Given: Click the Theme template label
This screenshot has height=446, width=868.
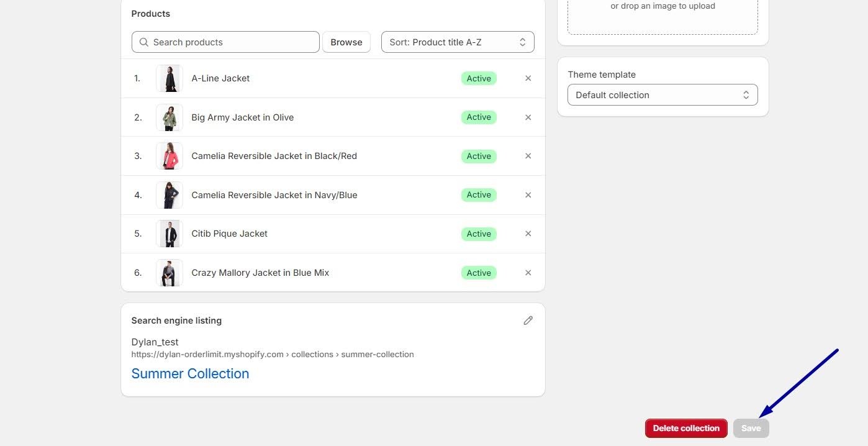Looking at the screenshot, I should click(602, 75).
